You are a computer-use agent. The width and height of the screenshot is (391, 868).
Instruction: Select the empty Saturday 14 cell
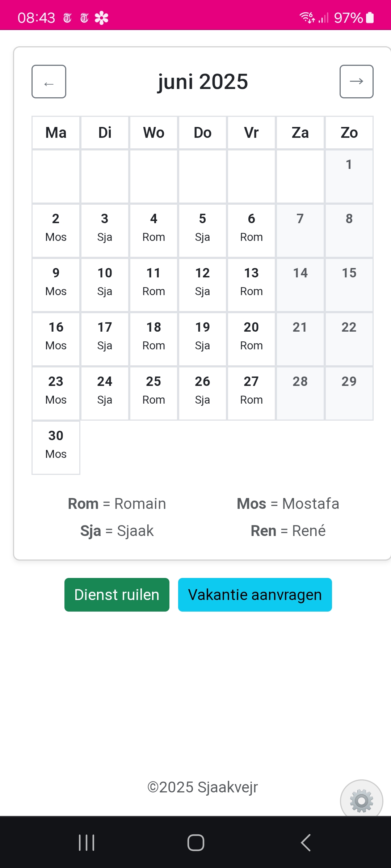300,284
